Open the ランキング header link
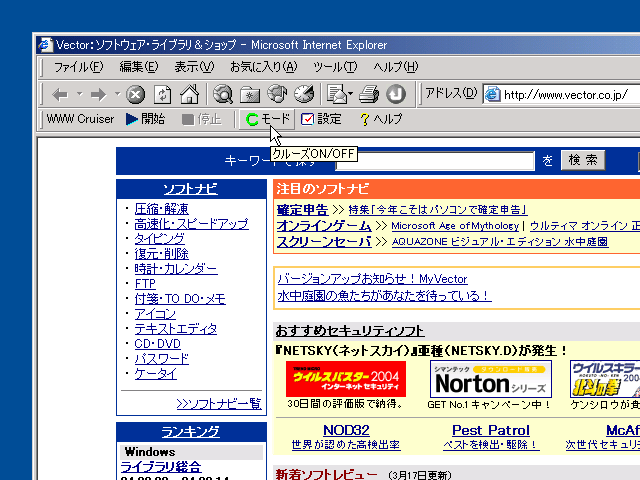Screen dimensions: 640x480 191,431
